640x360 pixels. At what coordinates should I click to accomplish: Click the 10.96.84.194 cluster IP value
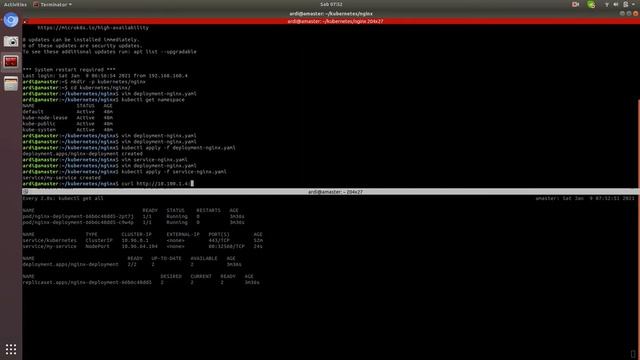(139, 247)
